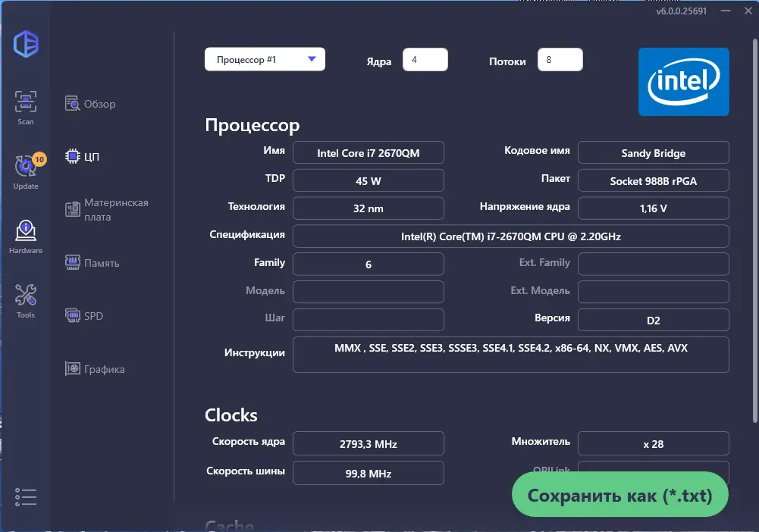Expand processor list via blue arrow
Screen dimensions: 759x532
click(x=312, y=59)
